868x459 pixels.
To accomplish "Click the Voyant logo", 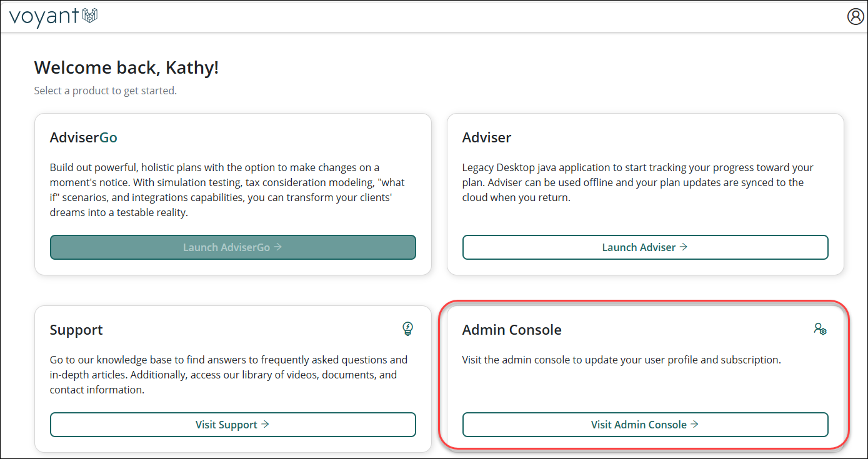I will pos(54,16).
